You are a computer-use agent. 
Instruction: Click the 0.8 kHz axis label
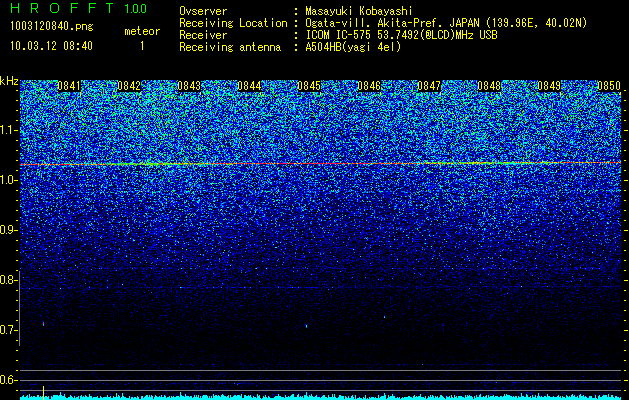coord(8,280)
